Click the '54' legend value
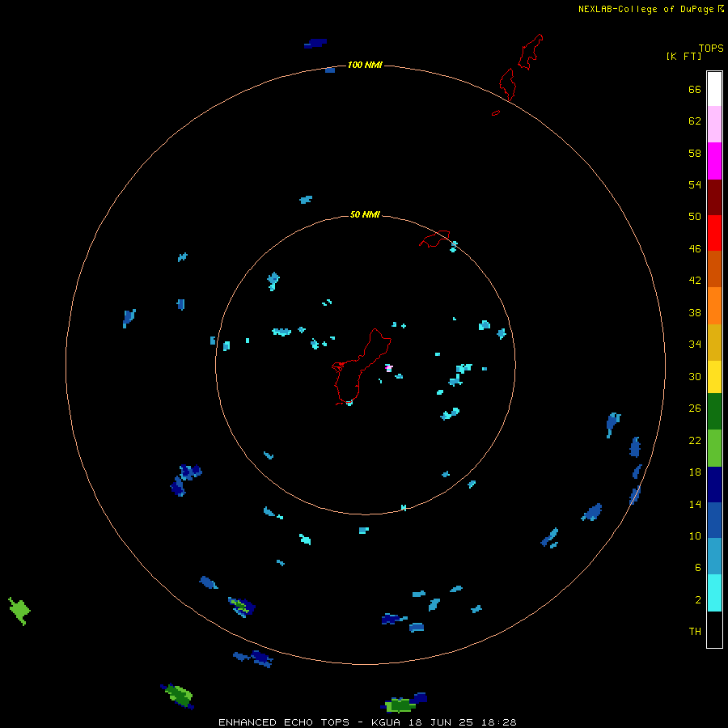 [x=695, y=184]
